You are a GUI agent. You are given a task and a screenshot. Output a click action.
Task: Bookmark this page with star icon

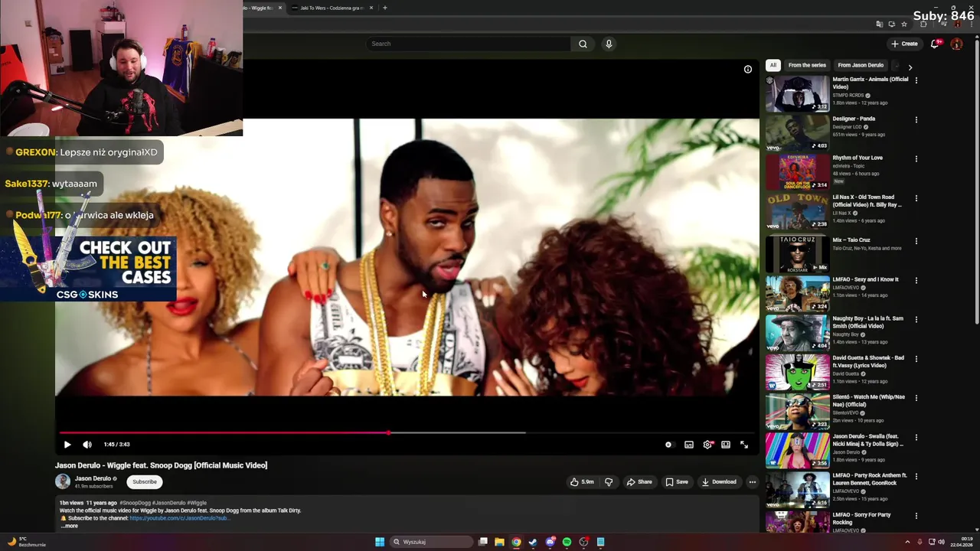coord(904,24)
